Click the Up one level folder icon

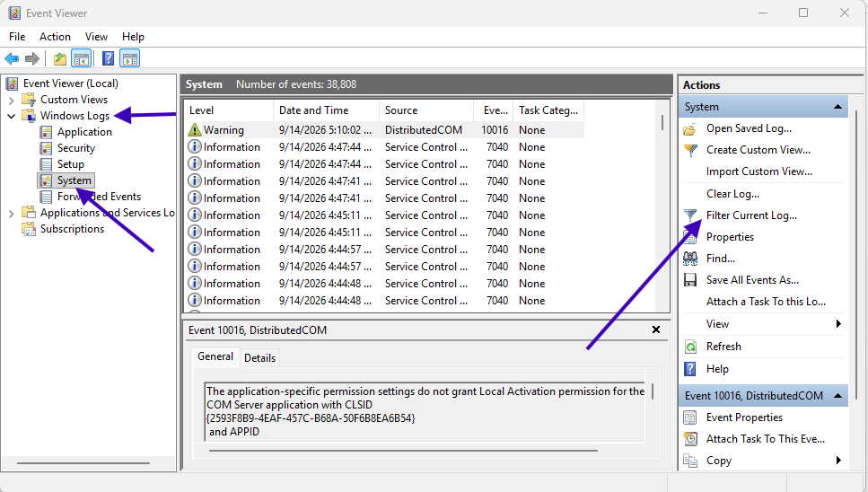click(x=60, y=58)
